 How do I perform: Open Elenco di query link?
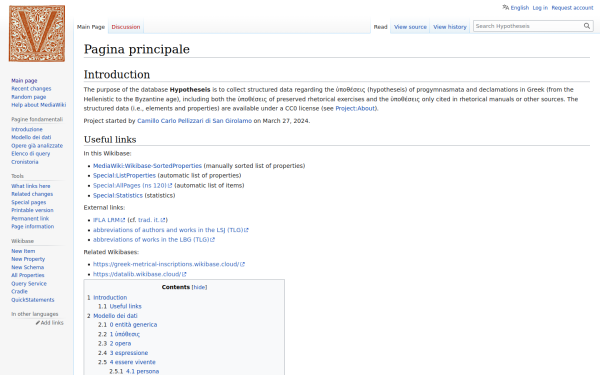click(31, 153)
